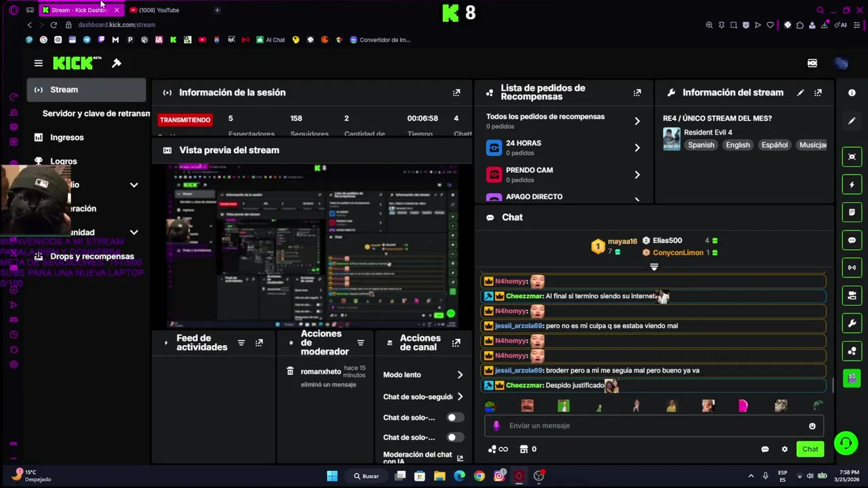Open the Logros sidebar item

pos(63,161)
